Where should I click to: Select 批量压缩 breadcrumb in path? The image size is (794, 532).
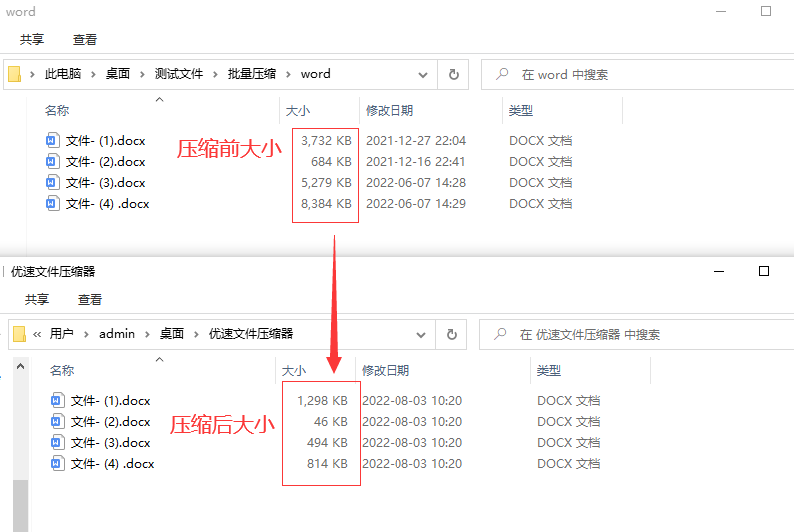(252, 74)
